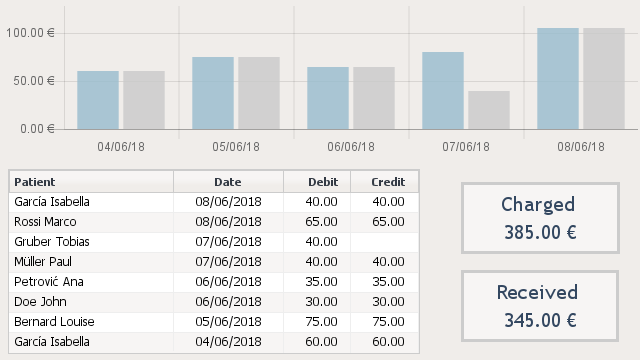
Task: Click the gray received bar for 06/06/18
Action: [374, 98]
